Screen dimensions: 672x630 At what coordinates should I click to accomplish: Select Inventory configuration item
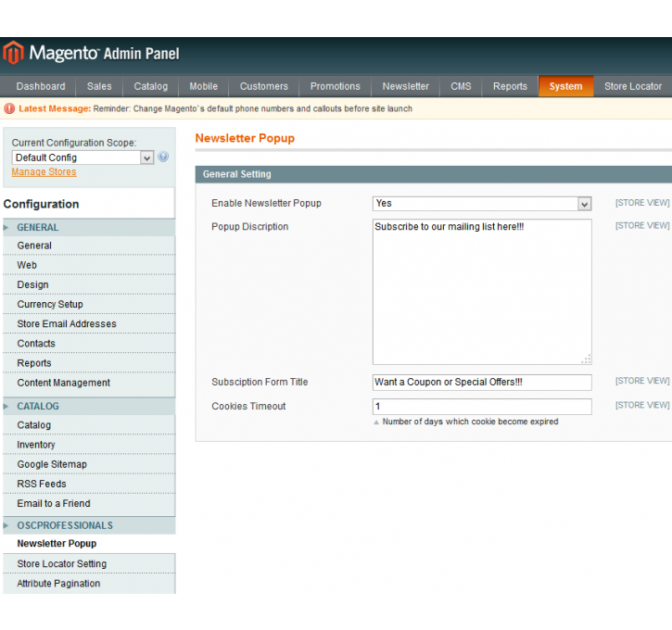click(x=89, y=445)
